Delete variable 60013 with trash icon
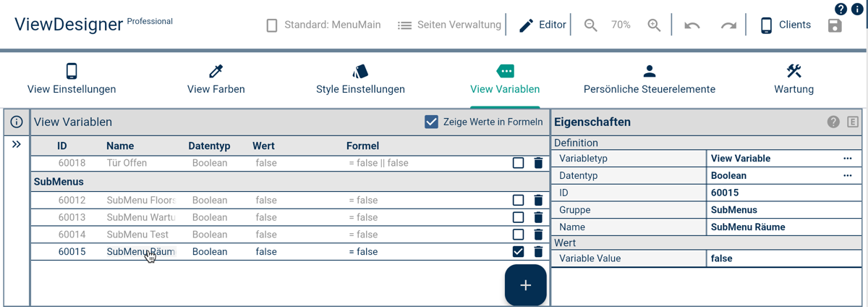This screenshot has width=868, height=307. pos(538,217)
